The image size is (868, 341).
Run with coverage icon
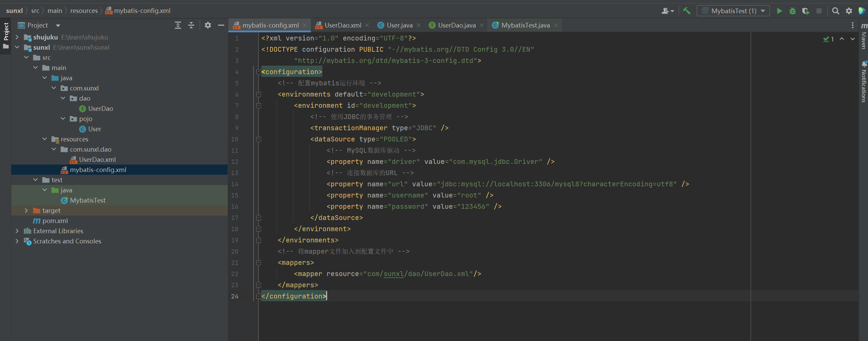[x=806, y=11]
